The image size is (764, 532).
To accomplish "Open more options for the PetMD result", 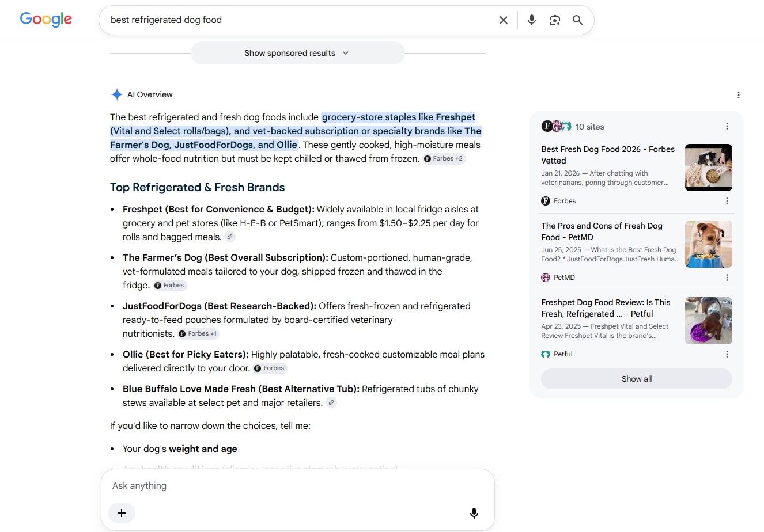I will [x=727, y=278].
